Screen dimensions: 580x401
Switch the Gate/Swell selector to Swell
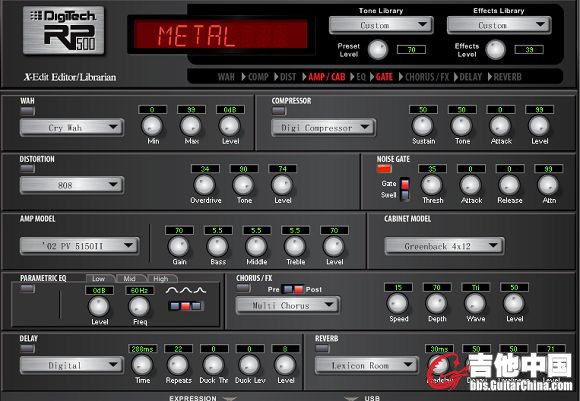coord(405,195)
